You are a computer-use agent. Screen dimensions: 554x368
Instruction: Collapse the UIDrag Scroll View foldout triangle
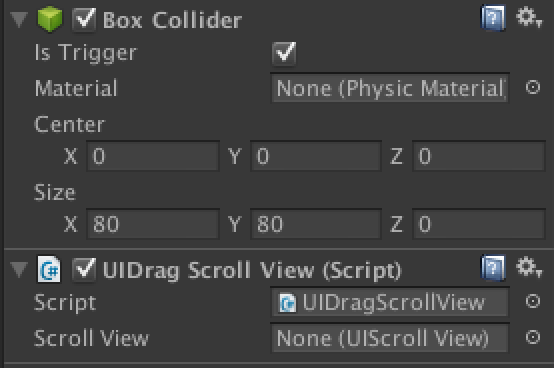tap(19, 269)
